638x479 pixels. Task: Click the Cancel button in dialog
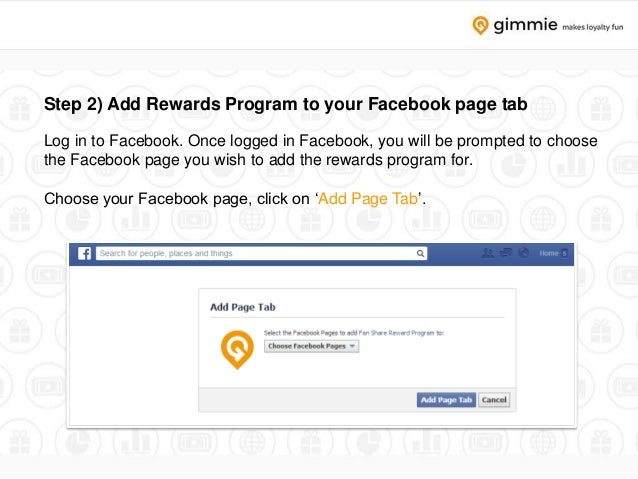(x=494, y=400)
